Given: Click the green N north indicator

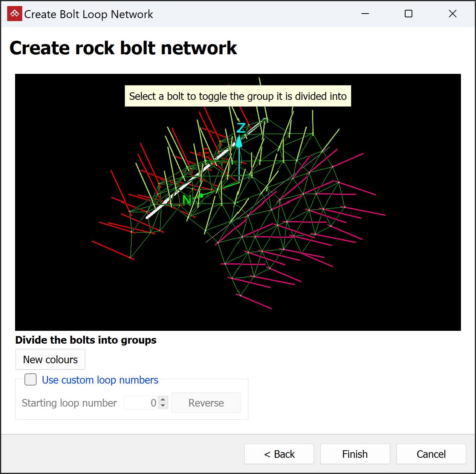Looking at the screenshot, I should 187,199.
